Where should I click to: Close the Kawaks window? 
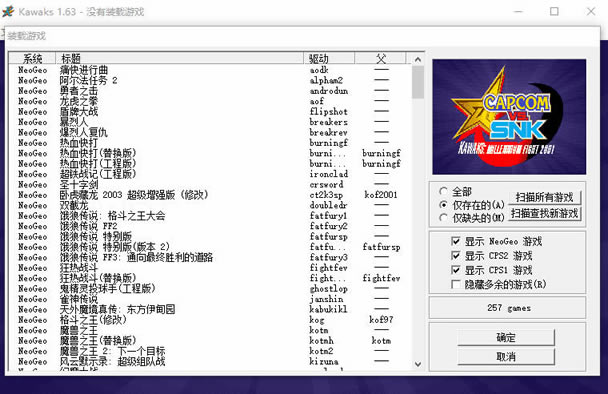click(x=591, y=12)
